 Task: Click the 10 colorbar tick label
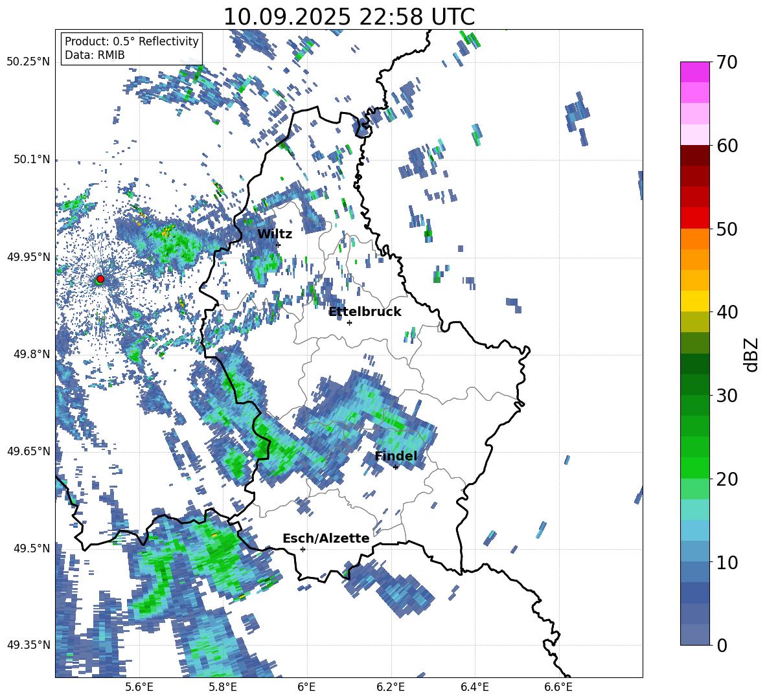(727, 563)
